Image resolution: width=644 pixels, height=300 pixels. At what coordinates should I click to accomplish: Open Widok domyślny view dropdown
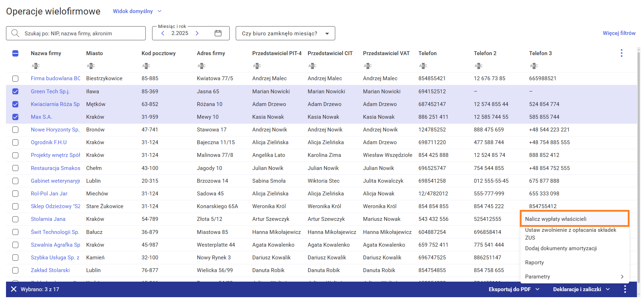coord(137,11)
